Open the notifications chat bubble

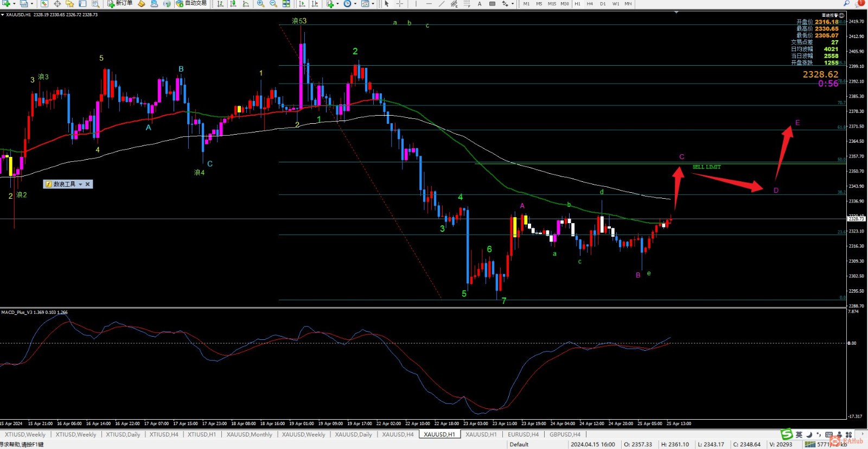(x=861, y=3)
